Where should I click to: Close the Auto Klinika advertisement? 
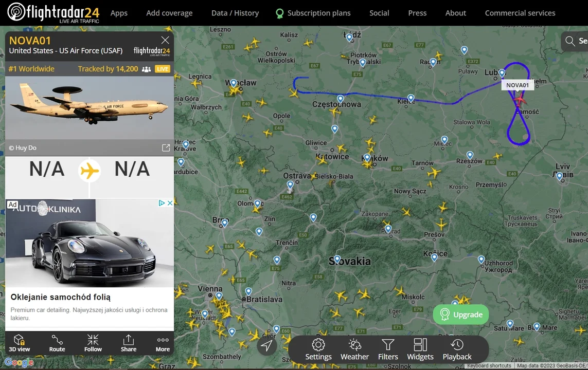point(170,203)
